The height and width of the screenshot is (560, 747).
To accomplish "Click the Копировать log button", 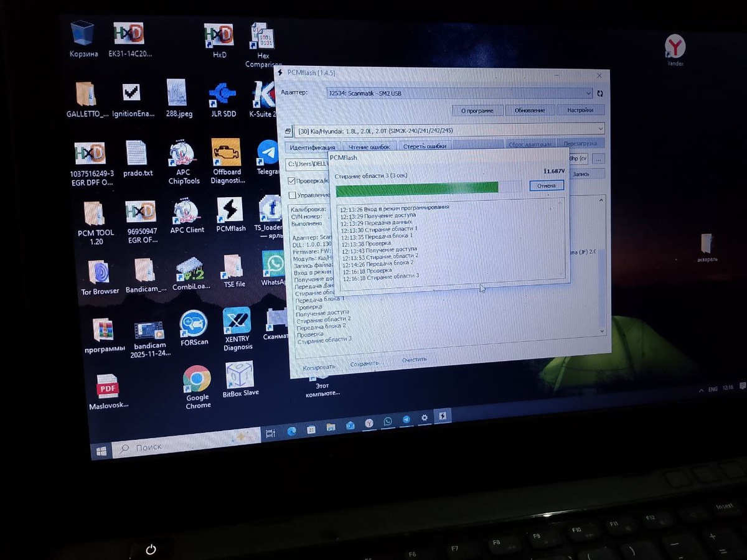I will (x=319, y=367).
